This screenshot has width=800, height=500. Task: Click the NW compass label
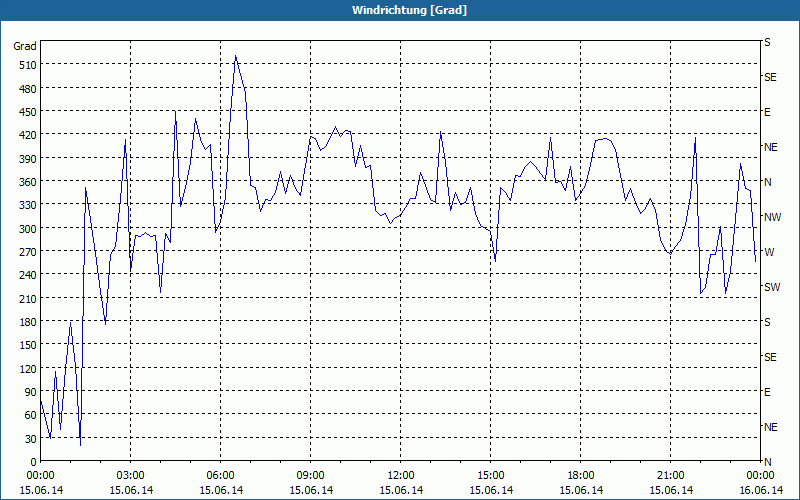coord(772,217)
